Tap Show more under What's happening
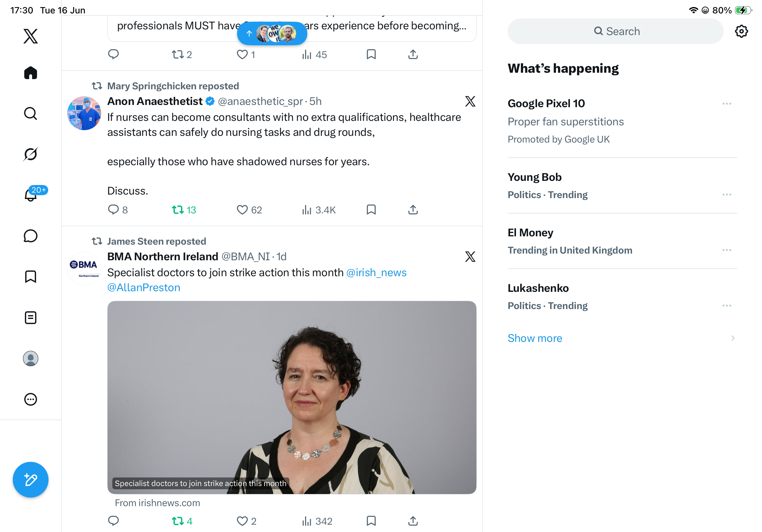Viewport: 762px width, 532px height. click(x=535, y=338)
